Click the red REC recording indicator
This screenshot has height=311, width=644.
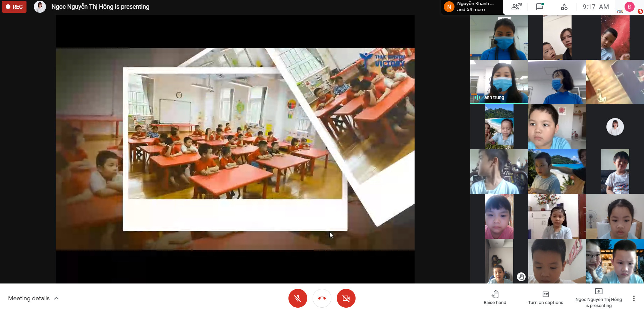point(14,7)
